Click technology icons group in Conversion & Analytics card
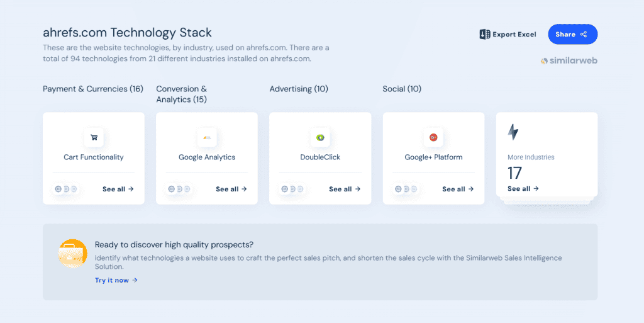Image resolution: width=644 pixels, height=323 pixels. coord(179,189)
